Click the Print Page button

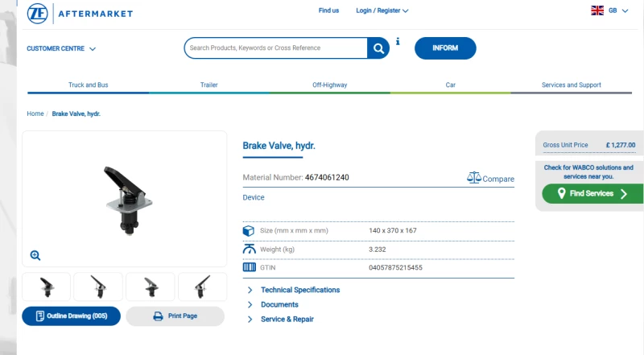coord(175,316)
